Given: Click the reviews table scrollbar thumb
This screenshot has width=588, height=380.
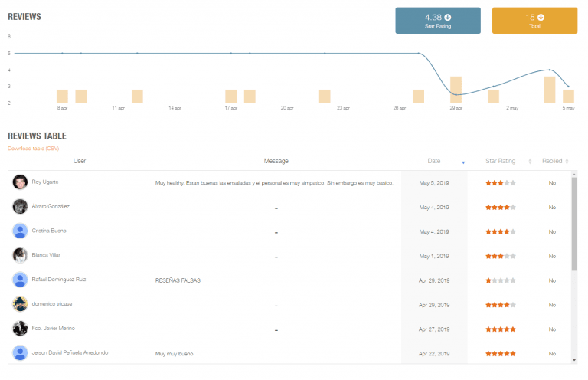Looking at the screenshot, I should [574, 224].
